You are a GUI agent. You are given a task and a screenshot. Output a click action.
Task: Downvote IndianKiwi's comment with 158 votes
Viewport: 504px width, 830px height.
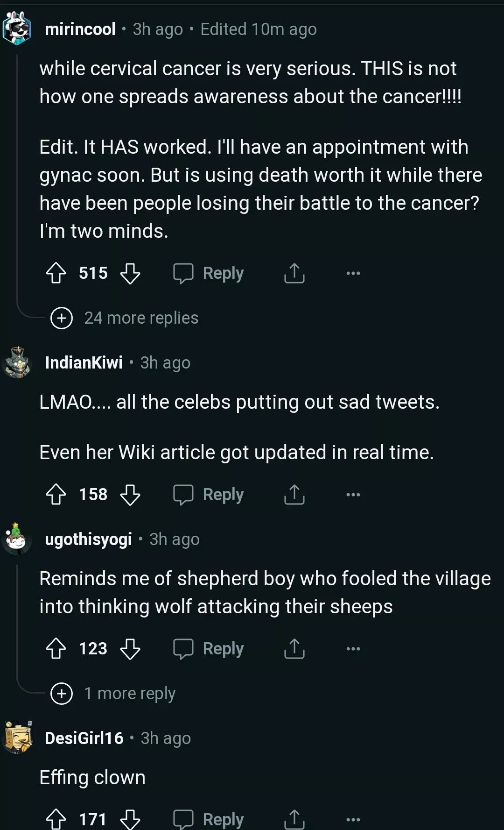(x=130, y=495)
